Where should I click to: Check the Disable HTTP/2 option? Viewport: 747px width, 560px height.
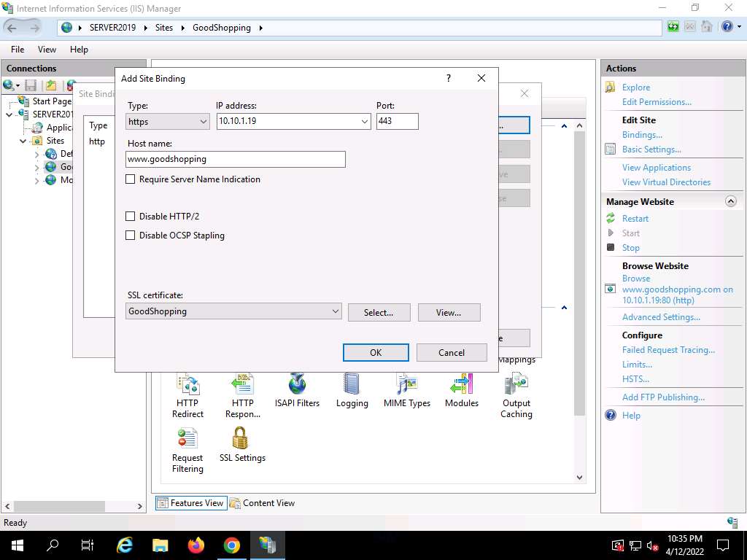tap(131, 217)
